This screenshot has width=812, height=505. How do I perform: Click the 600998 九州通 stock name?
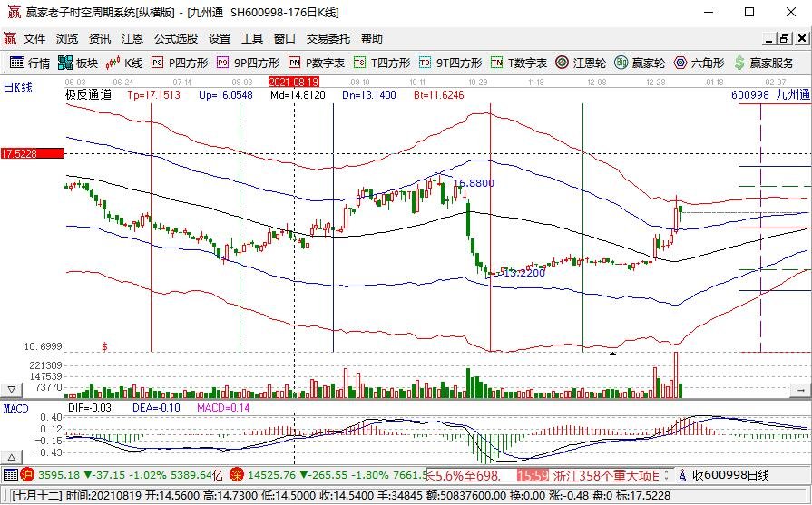[770, 94]
